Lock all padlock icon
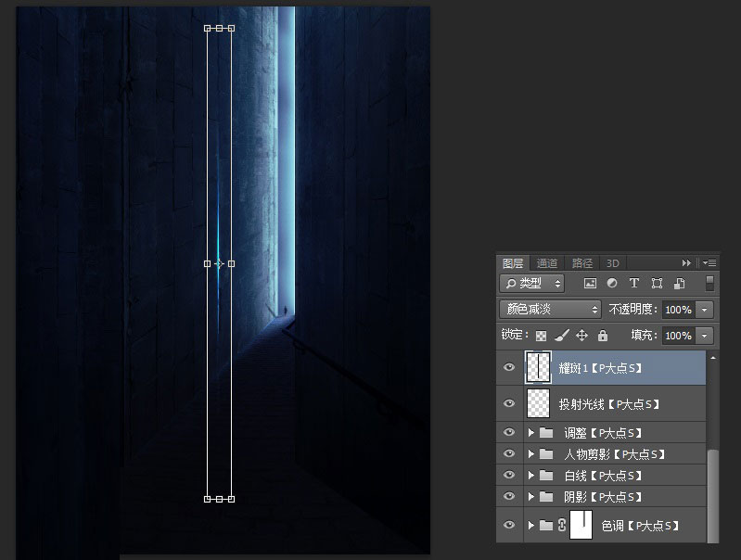The image size is (741, 560). (603, 336)
